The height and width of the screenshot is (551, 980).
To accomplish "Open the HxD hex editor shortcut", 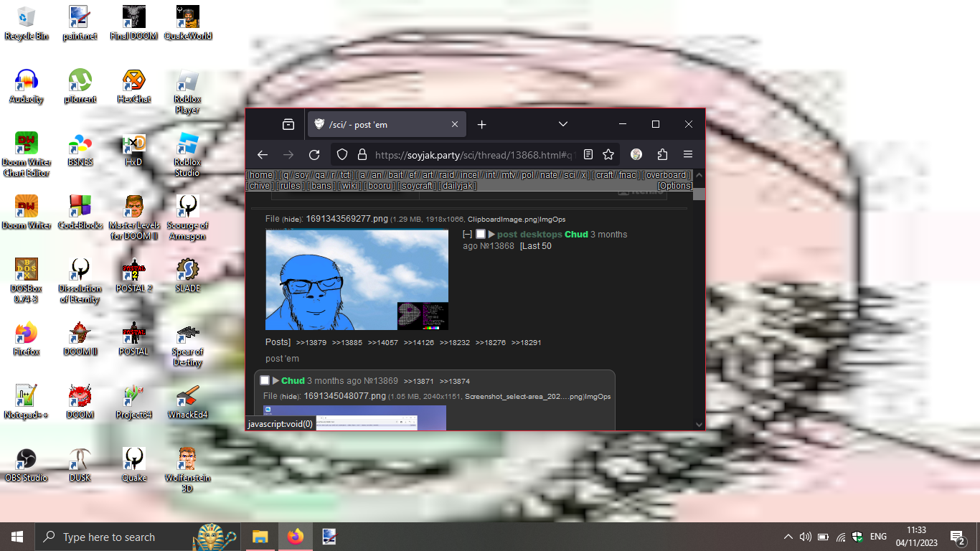I will tap(133, 149).
